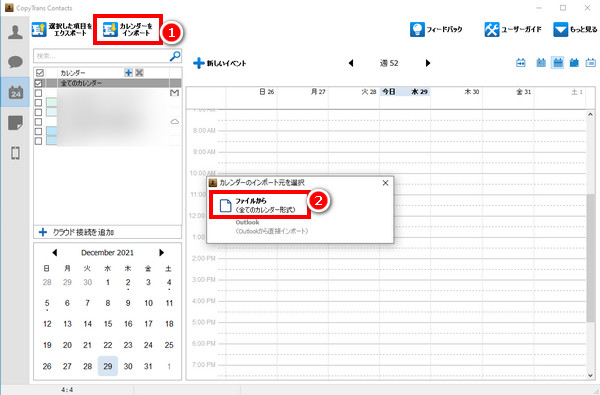The width and height of the screenshot is (600, 395).
Task: Click 新しいイベント new event button
Action: coord(220,63)
